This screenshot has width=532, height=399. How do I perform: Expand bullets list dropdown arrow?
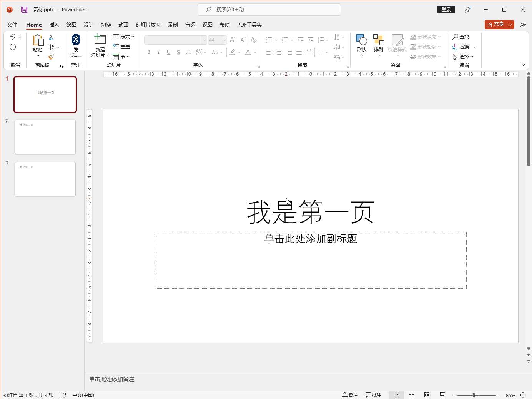[276, 40]
